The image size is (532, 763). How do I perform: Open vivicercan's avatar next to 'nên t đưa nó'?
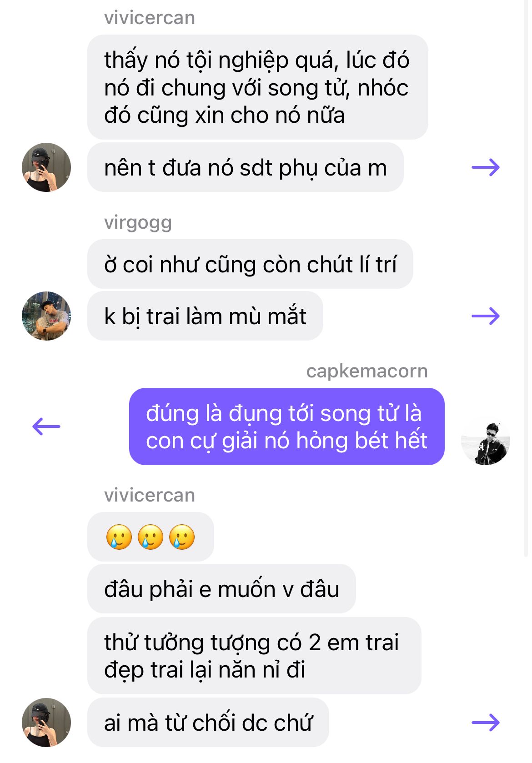pos(46,167)
